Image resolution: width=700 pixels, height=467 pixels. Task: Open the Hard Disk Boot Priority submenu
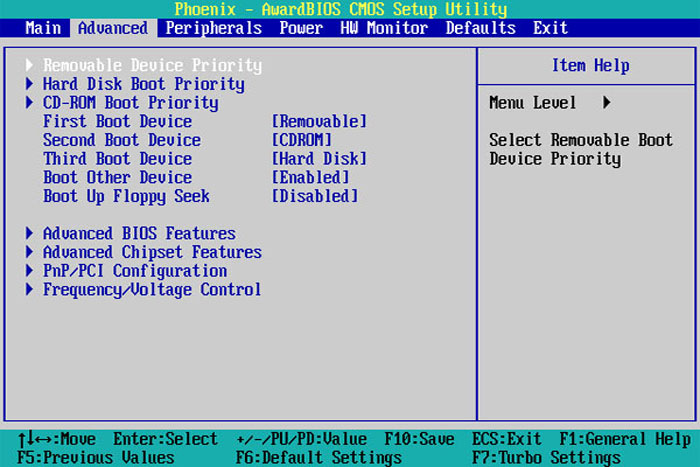tap(144, 84)
